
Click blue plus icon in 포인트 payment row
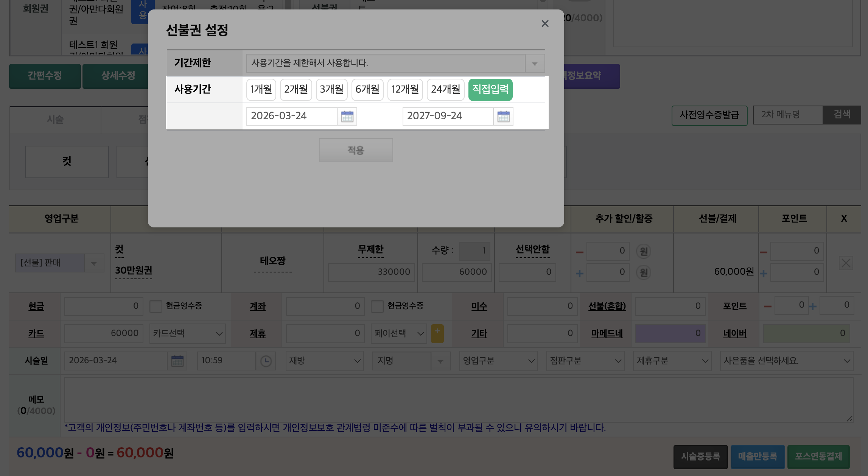tap(812, 306)
